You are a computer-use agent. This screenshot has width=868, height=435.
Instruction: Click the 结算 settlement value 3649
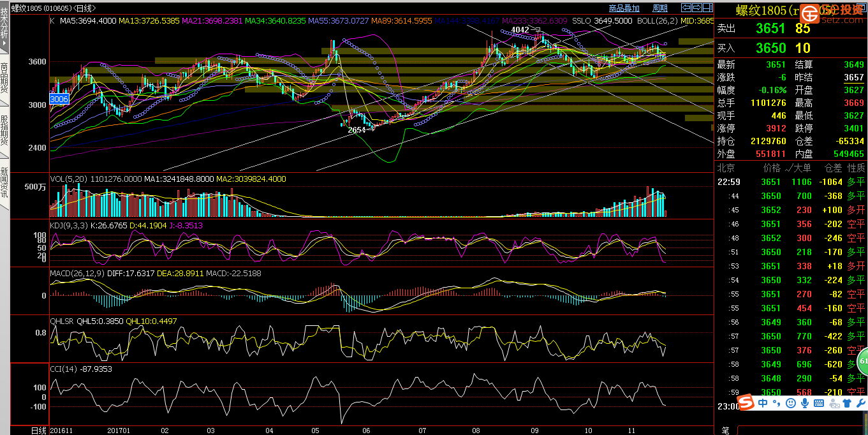tap(854, 64)
